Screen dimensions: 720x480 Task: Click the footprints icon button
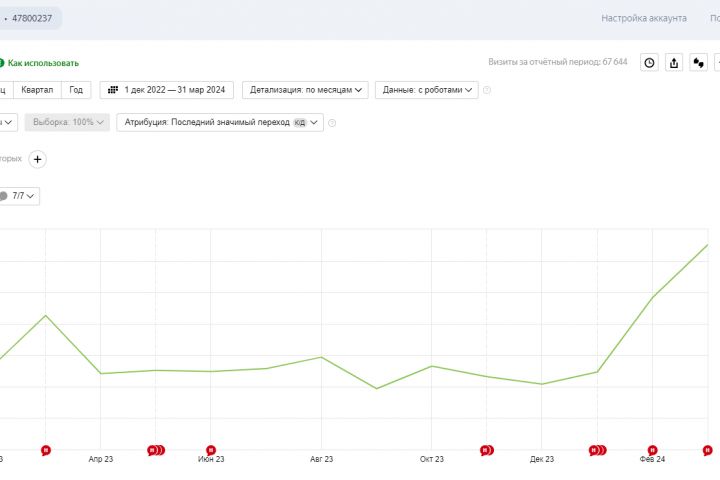coord(699,62)
